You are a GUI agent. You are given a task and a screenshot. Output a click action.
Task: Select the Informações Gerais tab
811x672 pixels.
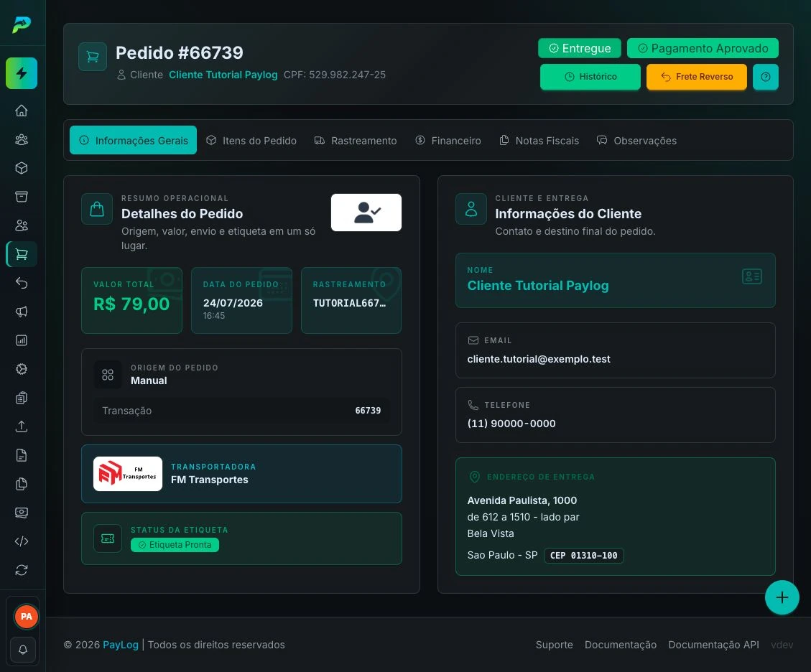(x=134, y=140)
